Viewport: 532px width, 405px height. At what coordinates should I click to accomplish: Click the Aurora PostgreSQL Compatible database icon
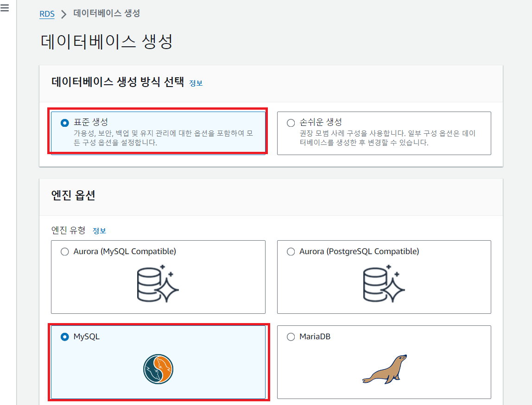tap(384, 284)
